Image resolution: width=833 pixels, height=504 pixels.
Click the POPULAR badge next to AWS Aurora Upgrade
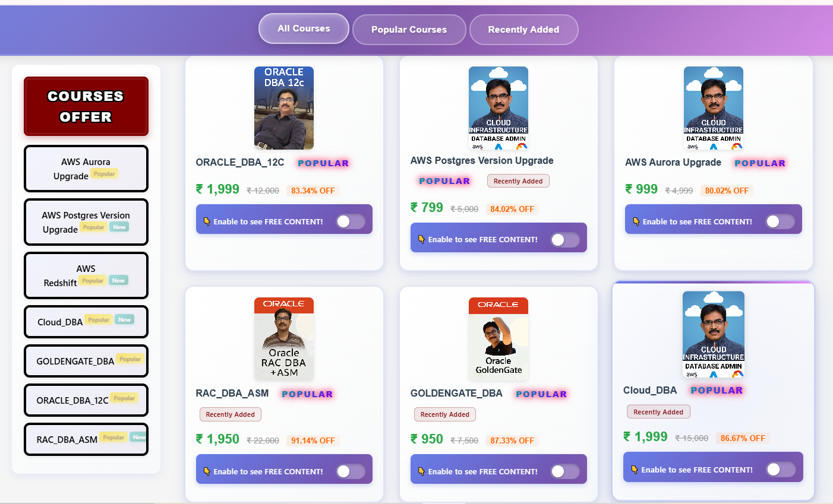coord(760,163)
